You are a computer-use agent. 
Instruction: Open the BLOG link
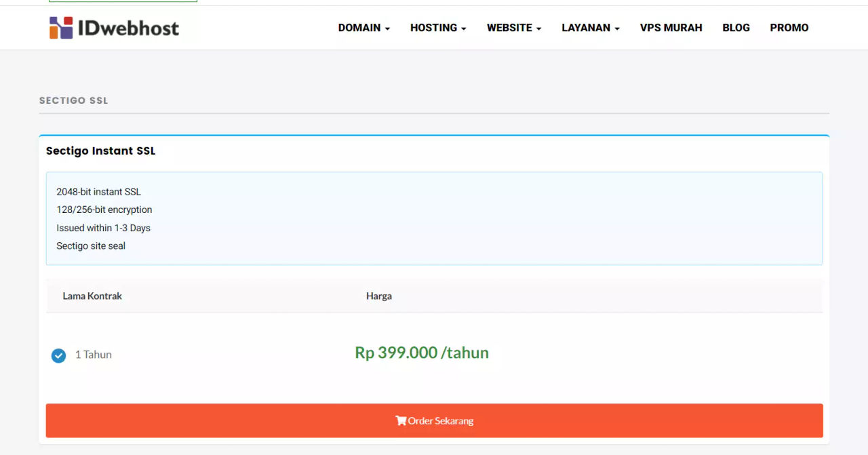(x=736, y=28)
